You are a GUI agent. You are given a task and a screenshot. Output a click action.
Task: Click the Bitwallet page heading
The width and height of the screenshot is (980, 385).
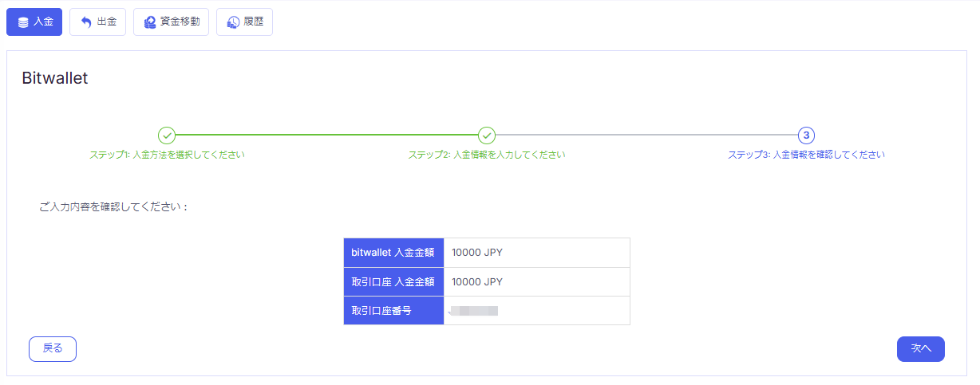(x=55, y=77)
